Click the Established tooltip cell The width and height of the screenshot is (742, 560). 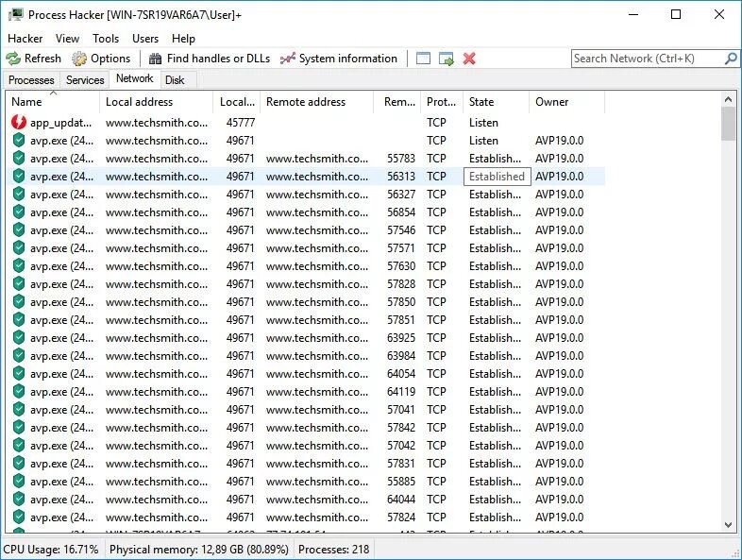pos(497,177)
